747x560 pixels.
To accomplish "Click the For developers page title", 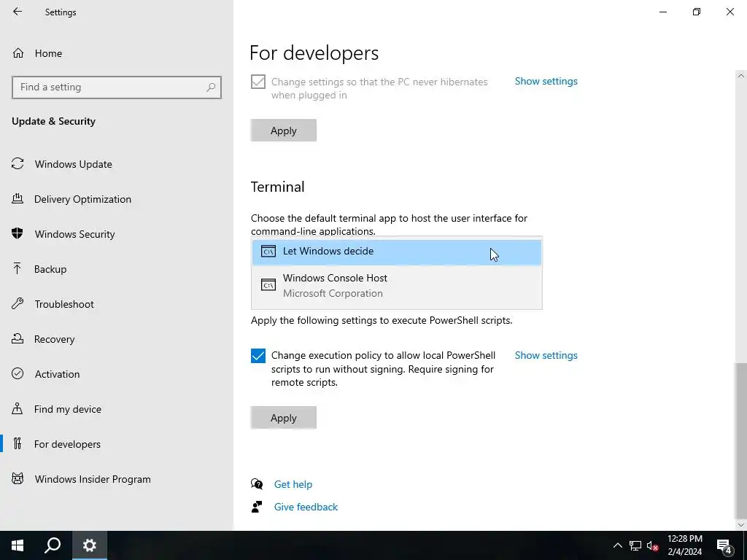I will pos(314,52).
